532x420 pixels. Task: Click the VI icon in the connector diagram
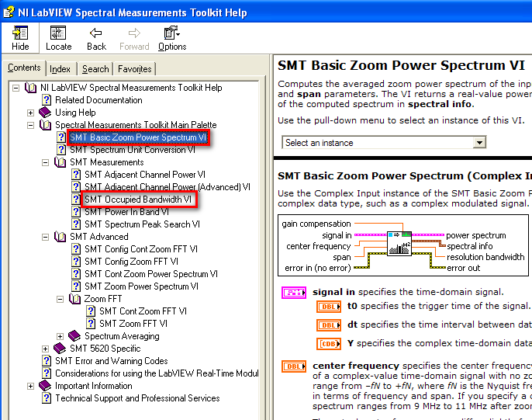[x=399, y=244]
